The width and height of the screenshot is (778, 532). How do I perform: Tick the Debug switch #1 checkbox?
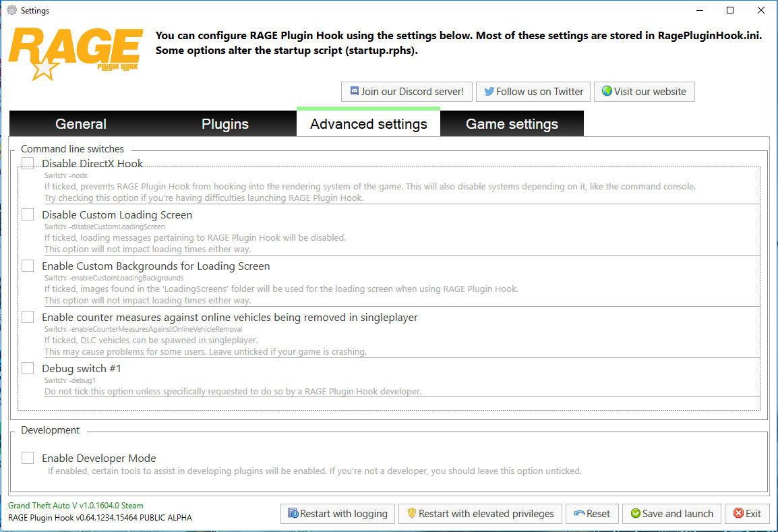pyautogui.click(x=28, y=368)
